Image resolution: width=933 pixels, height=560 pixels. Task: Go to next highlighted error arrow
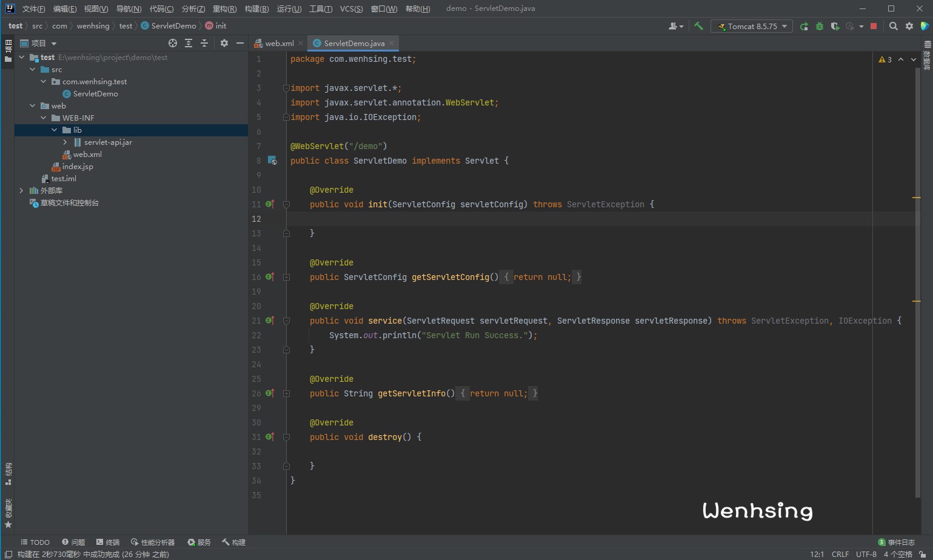914,59
